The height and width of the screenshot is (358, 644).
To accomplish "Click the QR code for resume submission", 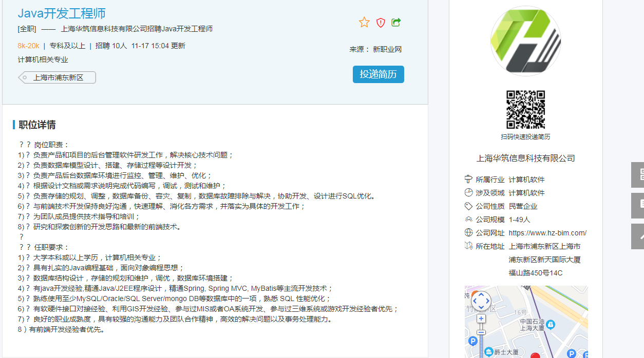I will tap(525, 110).
